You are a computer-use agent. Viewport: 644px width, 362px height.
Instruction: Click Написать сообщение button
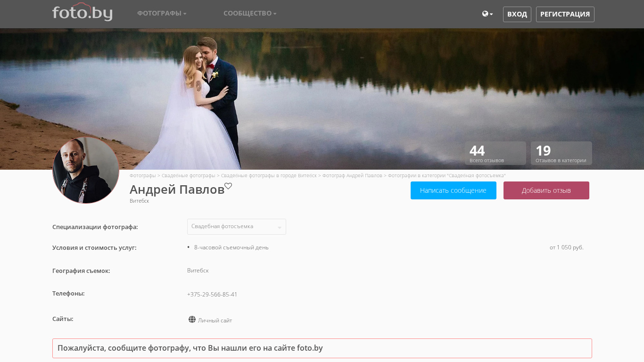(454, 190)
